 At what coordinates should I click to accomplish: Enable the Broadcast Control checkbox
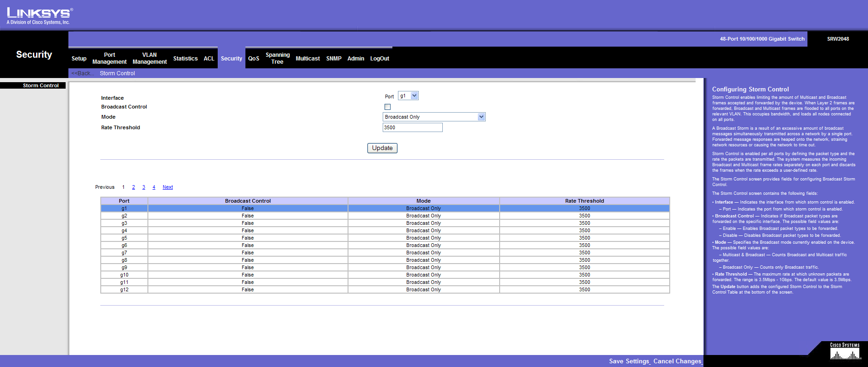point(387,107)
